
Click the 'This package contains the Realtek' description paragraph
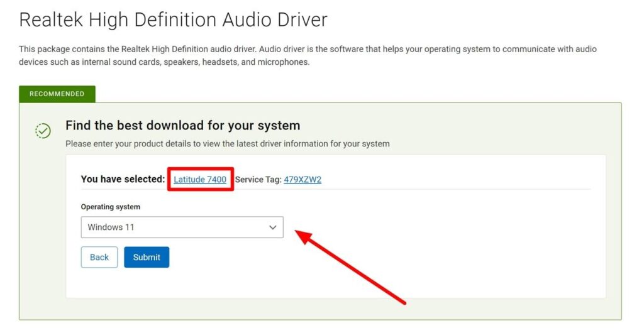[308, 55]
